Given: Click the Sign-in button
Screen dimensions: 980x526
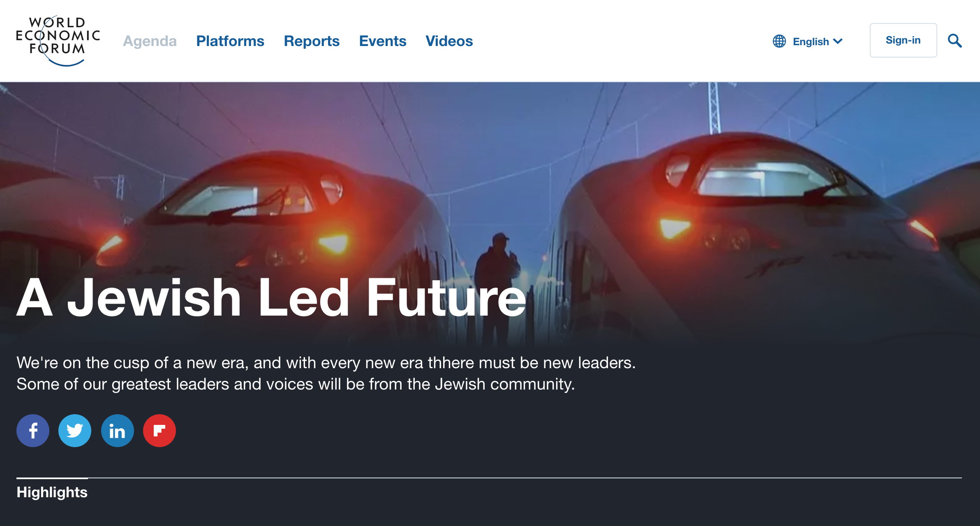Looking at the screenshot, I should tap(903, 40).
